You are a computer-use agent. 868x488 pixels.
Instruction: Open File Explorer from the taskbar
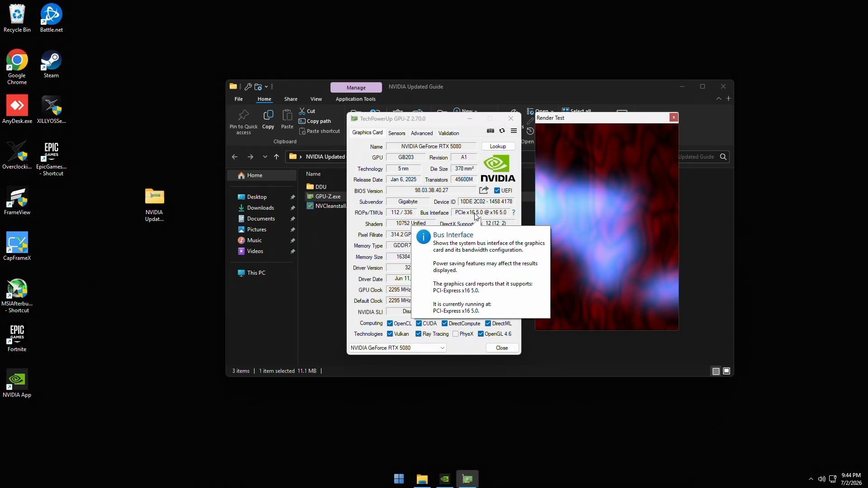click(x=422, y=479)
